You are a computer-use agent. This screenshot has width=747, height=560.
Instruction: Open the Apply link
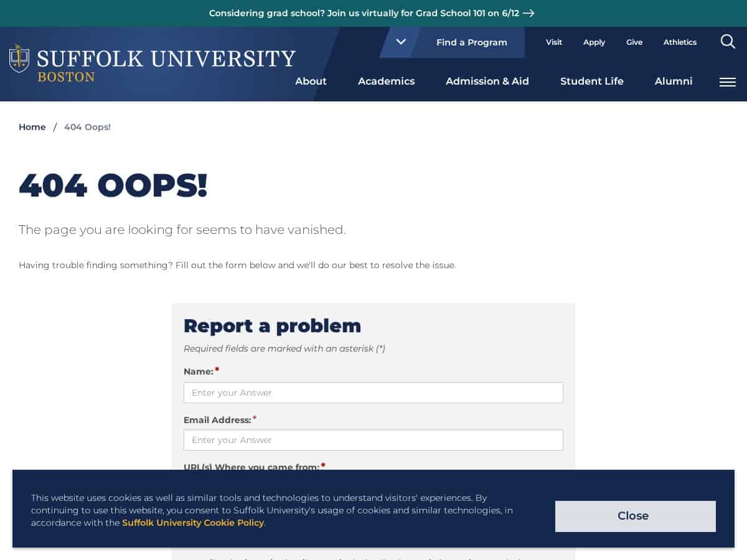click(594, 42)
